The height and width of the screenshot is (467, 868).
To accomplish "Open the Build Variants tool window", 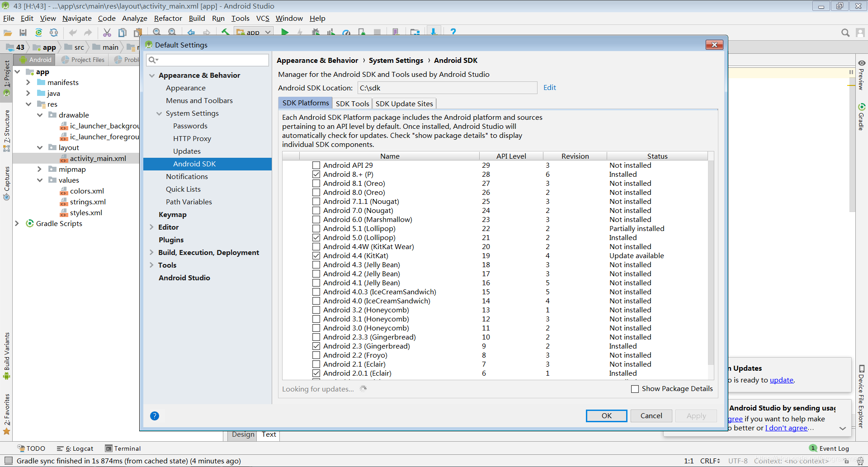I will [7, 356].
